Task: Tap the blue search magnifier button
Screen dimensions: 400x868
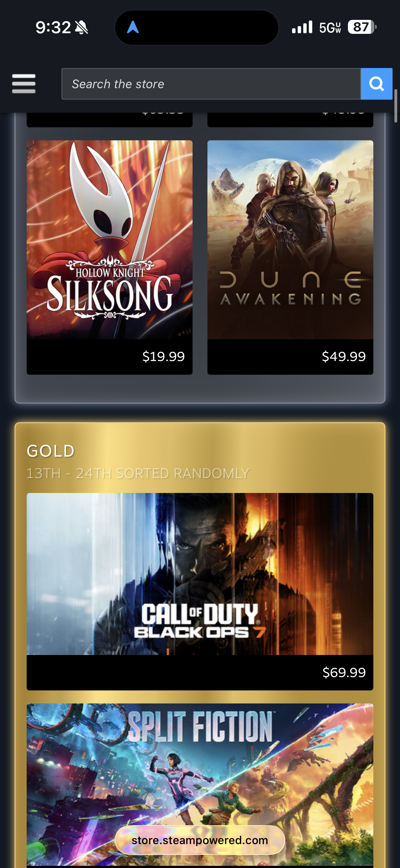Action: tap(376, 84)
